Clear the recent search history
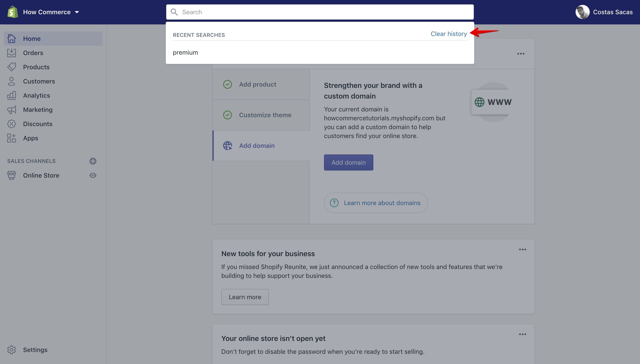Viewport: 640px width, 364px height. [448, 34]
